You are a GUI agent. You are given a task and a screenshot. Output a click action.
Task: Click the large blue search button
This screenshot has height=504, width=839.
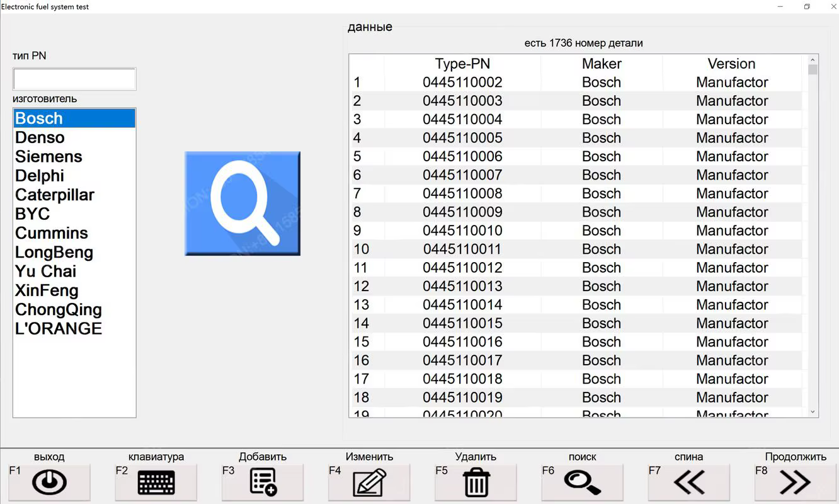[243, 203]
